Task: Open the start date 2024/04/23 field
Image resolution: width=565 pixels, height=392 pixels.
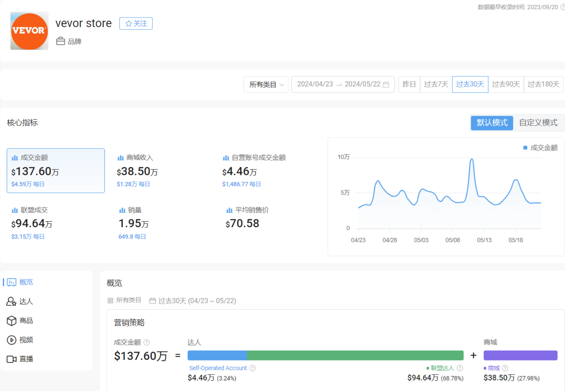Action: click(315, 84)
